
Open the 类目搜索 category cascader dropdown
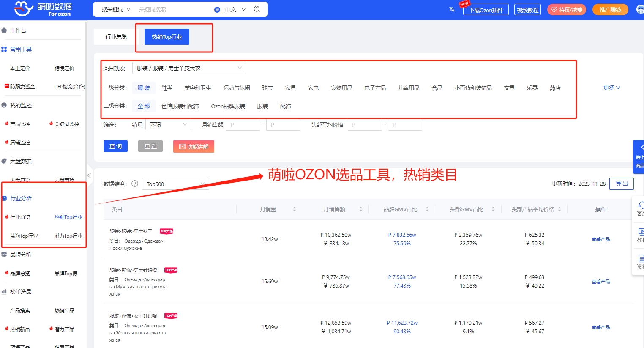click(x=189, y=68)
